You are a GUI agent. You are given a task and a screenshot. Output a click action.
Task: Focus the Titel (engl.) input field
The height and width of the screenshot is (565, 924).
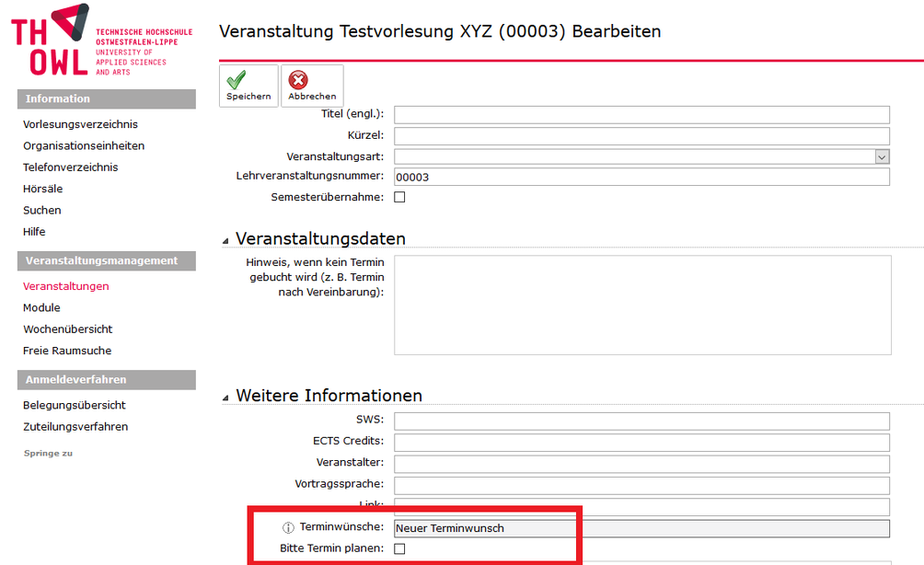tap(641, 114)
